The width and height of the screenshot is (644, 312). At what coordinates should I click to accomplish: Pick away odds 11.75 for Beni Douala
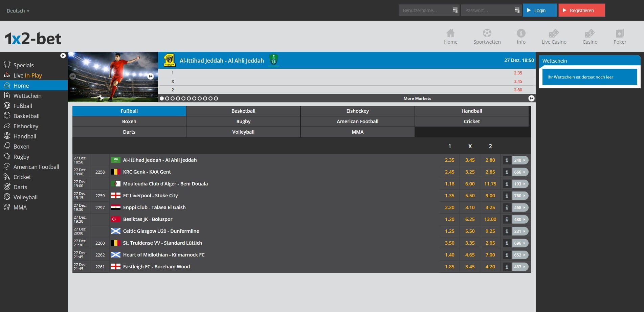(490, 184)
